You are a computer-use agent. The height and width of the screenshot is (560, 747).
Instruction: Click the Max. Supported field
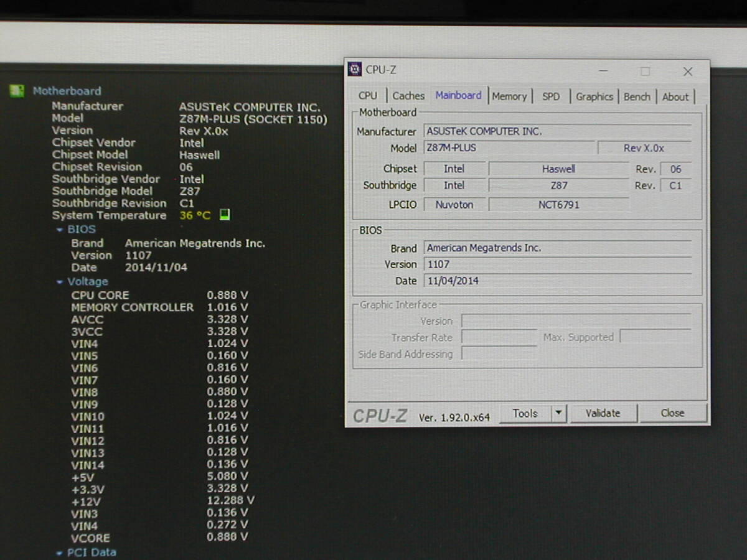pos(655,337)
